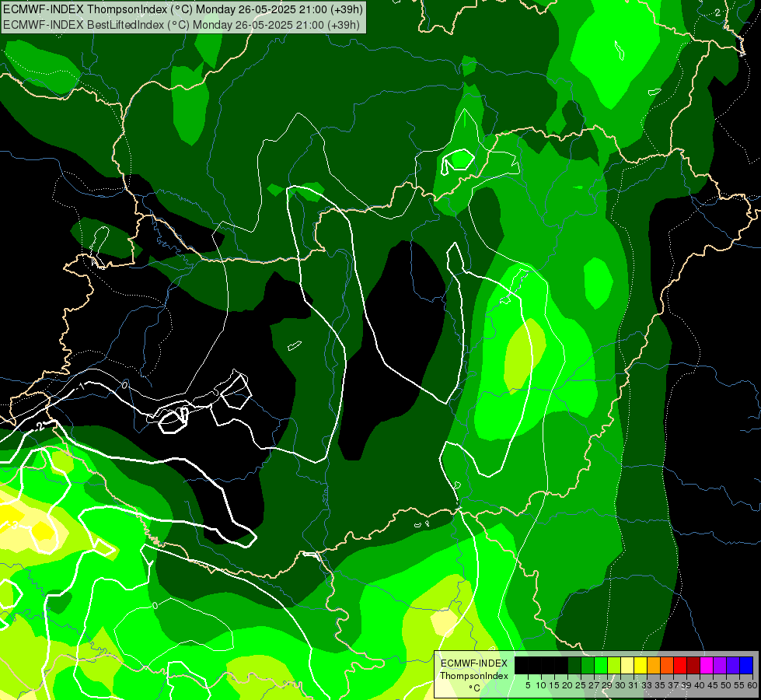This screenshot has height=700, width=761.
Task: Pick the pale yellow 30–31 legend swatch
Action: [x=627, y=666]
